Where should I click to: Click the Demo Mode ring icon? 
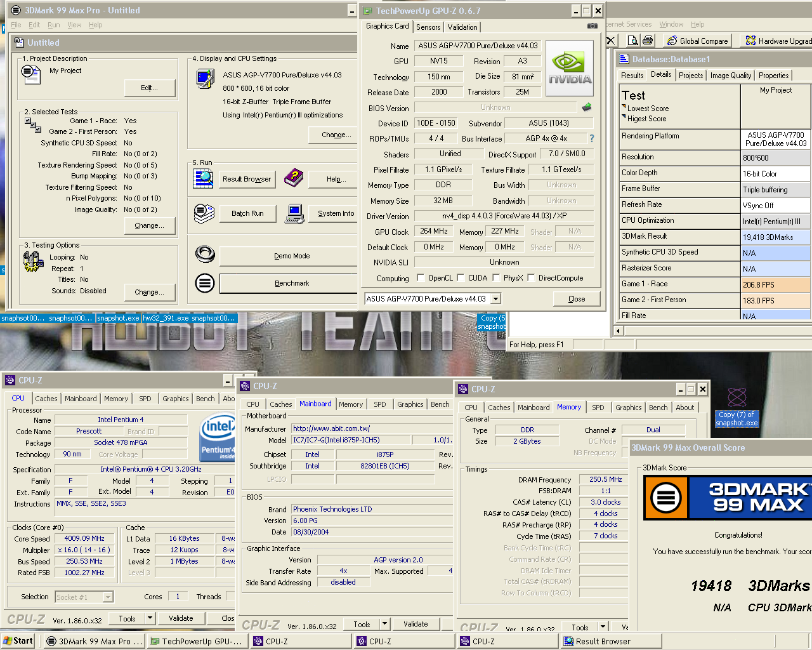[205, 254]
